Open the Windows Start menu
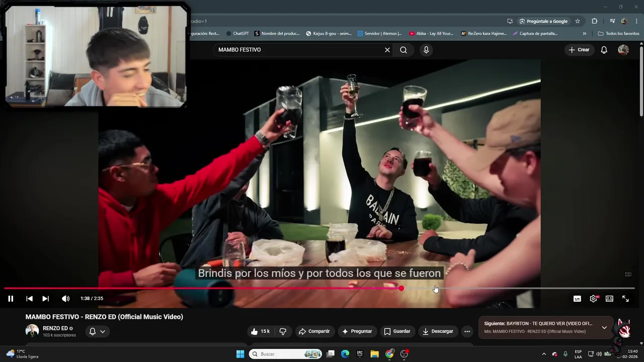 [240, 354]
